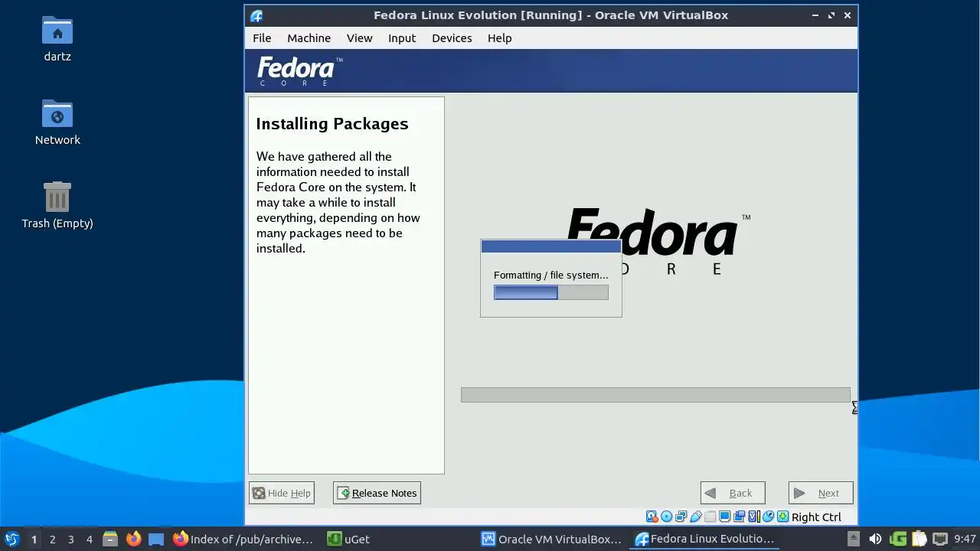Switch to workspace 4

(x=89, y=539)
